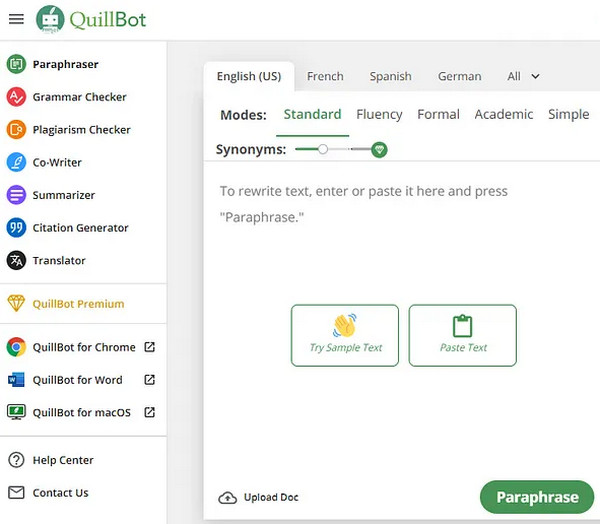This screenshot has height=524, width=600.
Task: Click the Citation Generator quote icon
Action: (x=16, y=227)
